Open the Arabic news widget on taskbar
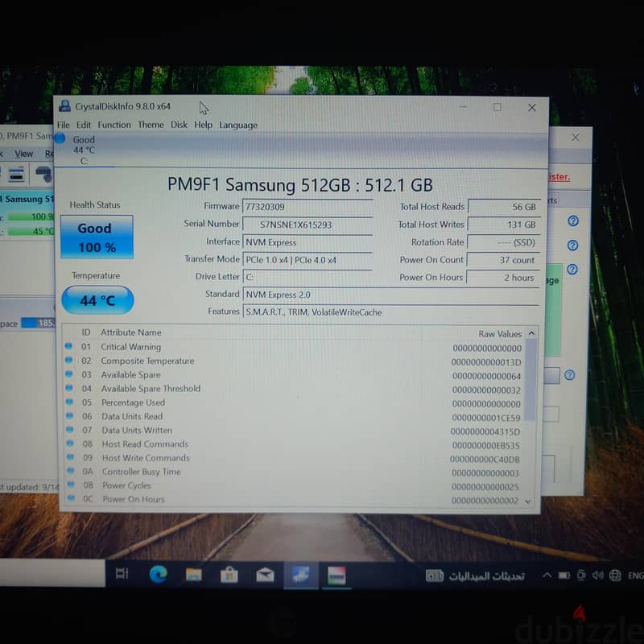Screen dimensions: 644x644 click(x=475, y=576)
